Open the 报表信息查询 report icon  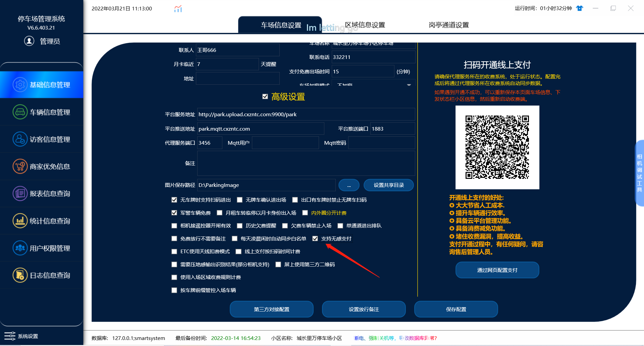[x=20, y=193]
